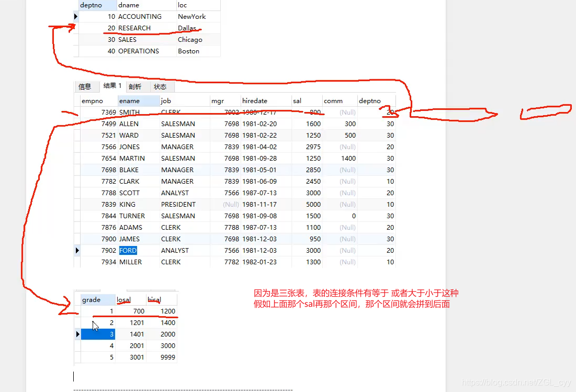Select the highlighted grade 3 cell
576x392 pixels.
(x=98, y=334)
